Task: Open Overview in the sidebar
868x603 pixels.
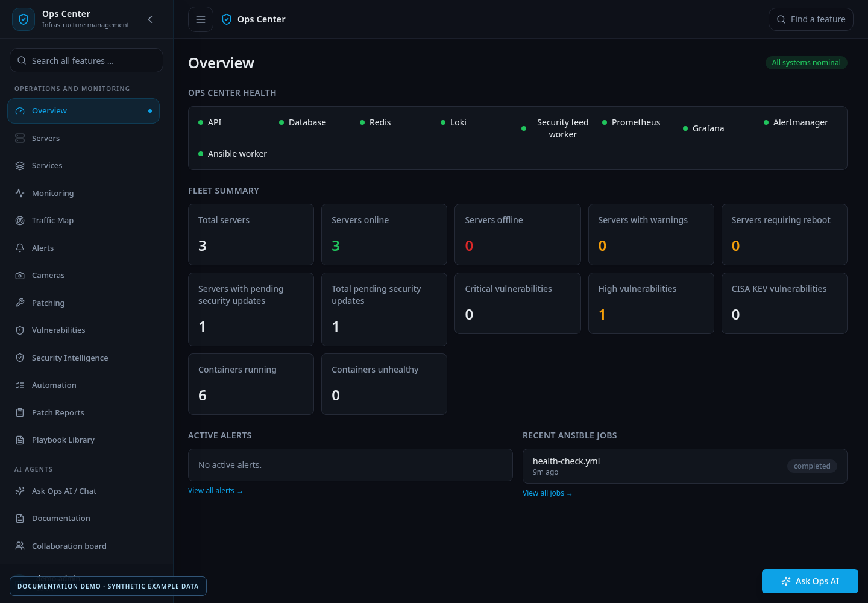Action: 83,111
